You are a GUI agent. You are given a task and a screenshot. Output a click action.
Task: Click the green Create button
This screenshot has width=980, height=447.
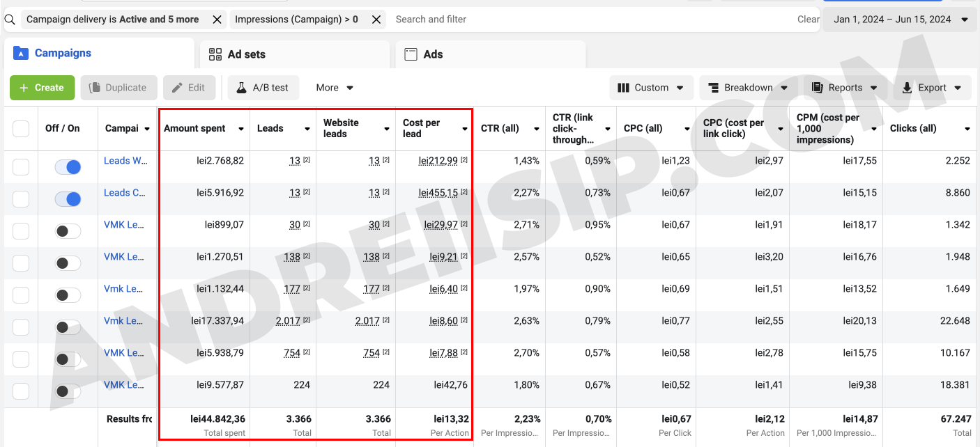click(x=42, y=88)
